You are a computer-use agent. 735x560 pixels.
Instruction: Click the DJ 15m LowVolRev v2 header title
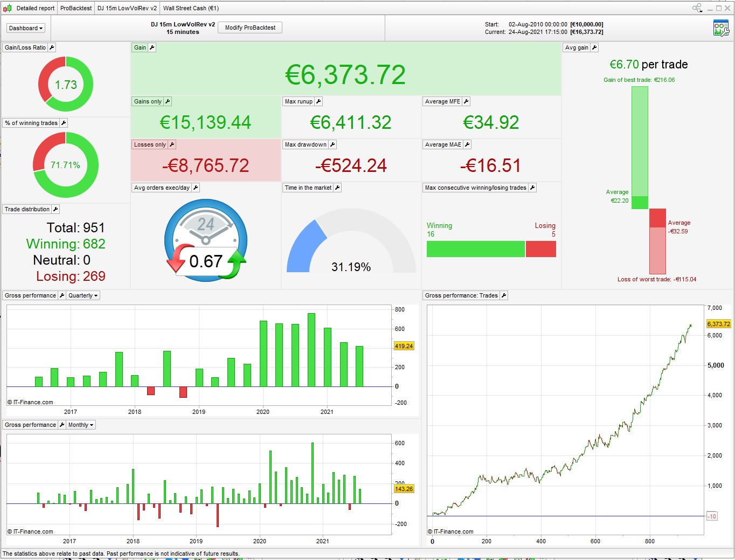pos(183,24)
